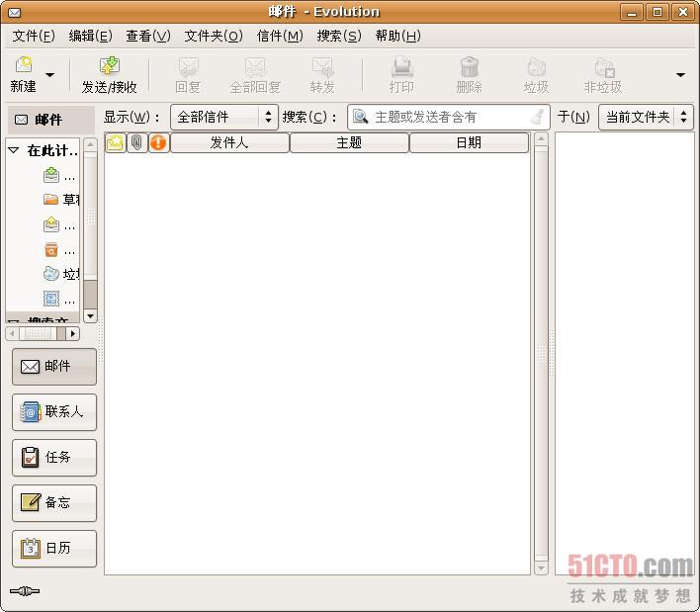Click the importance flag column header

tap(158, 142)
